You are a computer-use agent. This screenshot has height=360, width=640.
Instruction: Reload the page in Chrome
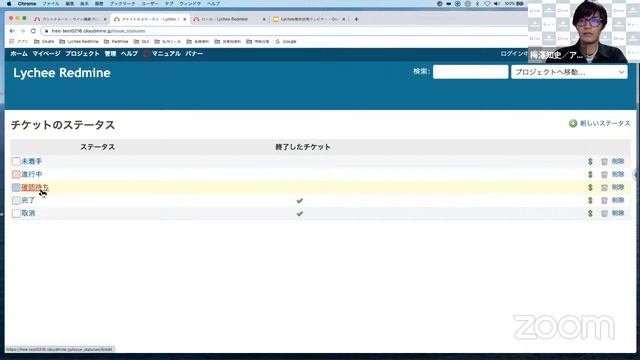tap(33, 31)
